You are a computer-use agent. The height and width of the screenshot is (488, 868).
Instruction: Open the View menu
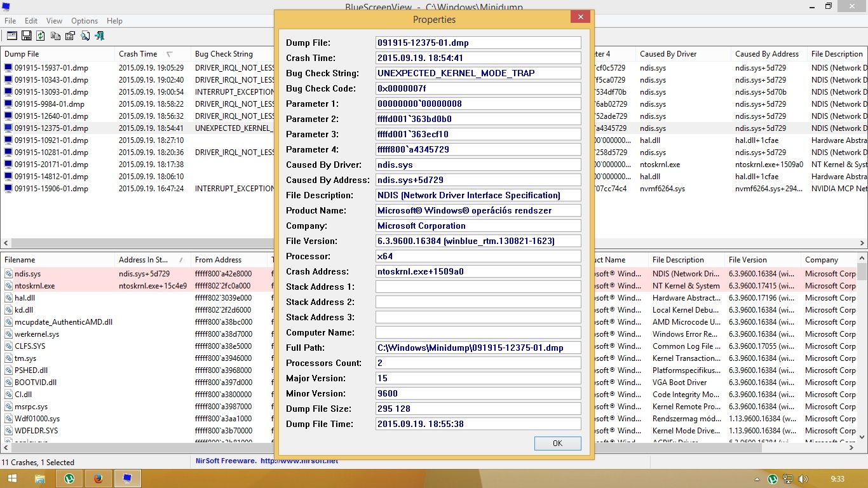click(55, 21)
